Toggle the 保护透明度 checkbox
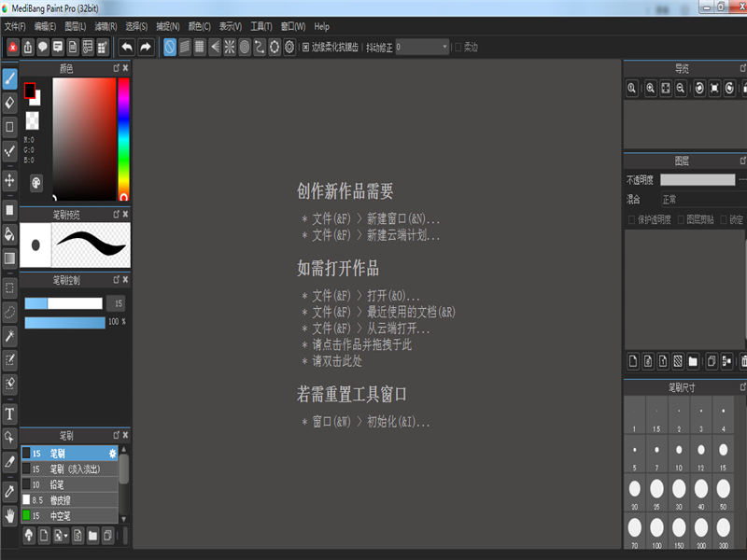This screenshot has height=560, width=747. tap(632, 219)
